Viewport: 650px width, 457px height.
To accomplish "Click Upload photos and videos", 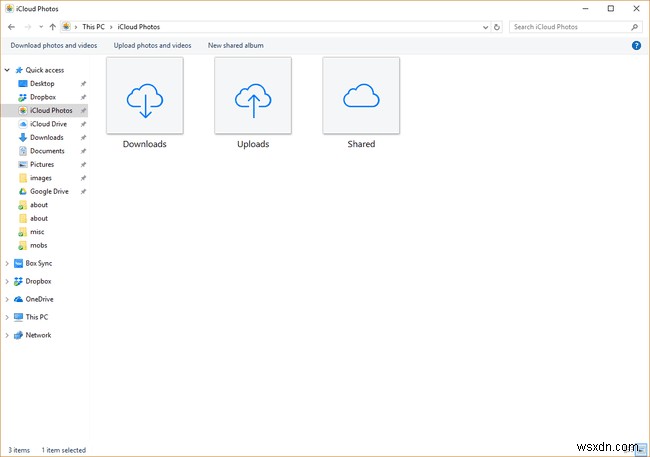I will [x=153, y=46].
